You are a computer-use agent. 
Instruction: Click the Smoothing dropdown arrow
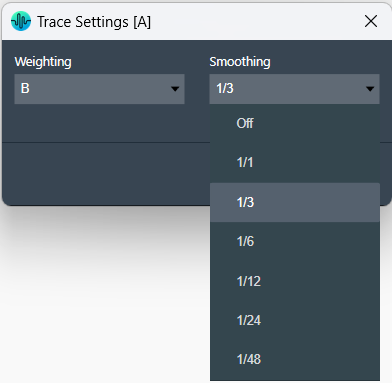pos(370,89)
